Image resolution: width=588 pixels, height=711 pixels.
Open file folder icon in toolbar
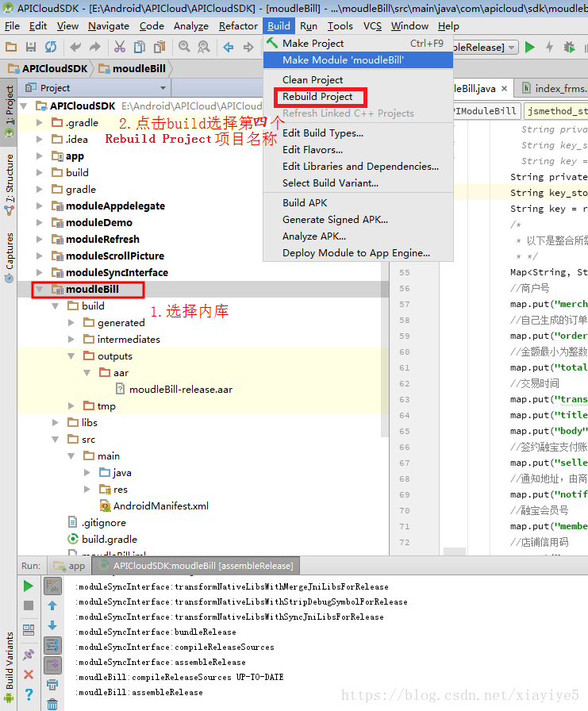tap(11, 47)
